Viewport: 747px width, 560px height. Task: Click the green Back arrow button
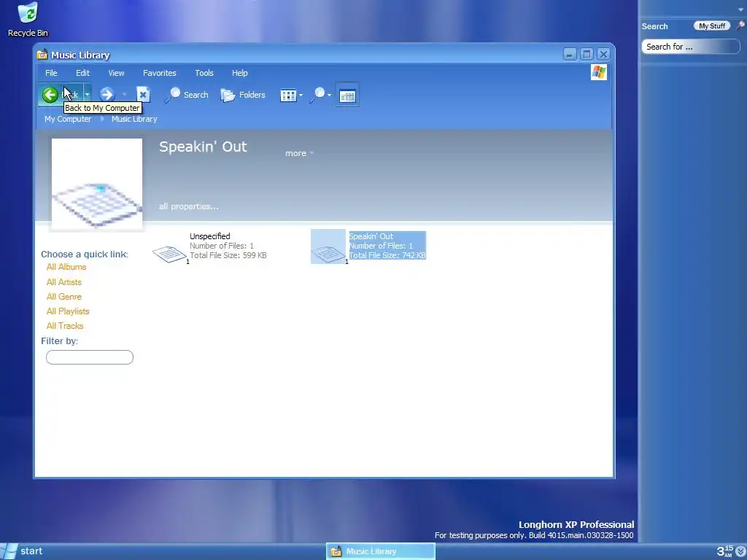50,95
